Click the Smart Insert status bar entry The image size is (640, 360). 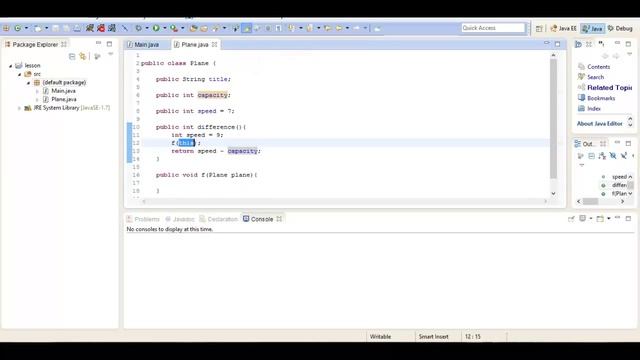[x=433, y=337]
